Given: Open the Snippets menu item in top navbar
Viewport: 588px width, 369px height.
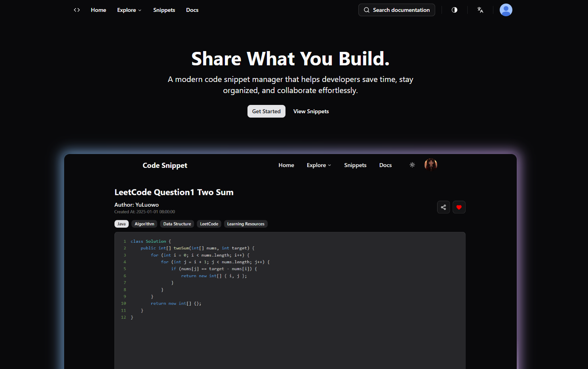Looking at the screenshot, I should (x=164, y=10).
